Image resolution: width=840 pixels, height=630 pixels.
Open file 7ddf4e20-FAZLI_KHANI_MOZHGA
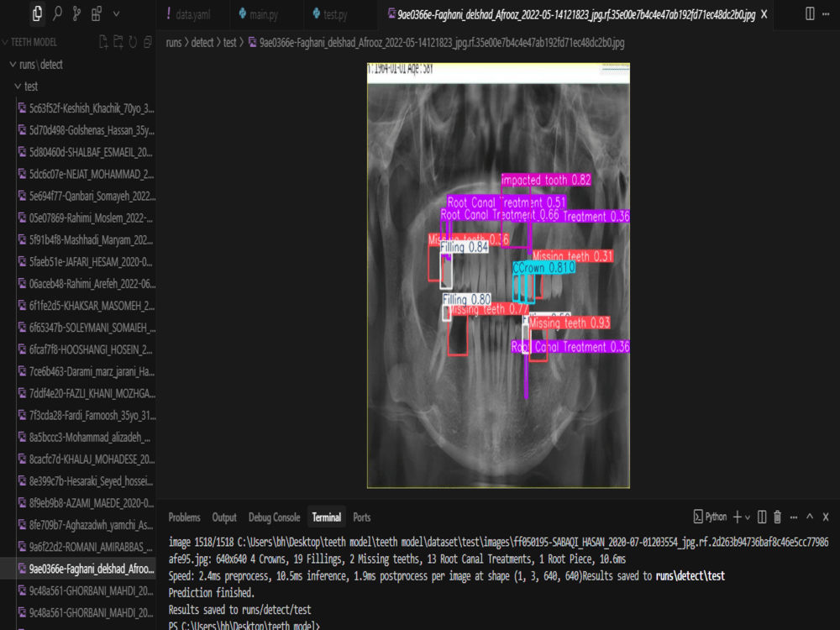point(86,394)
